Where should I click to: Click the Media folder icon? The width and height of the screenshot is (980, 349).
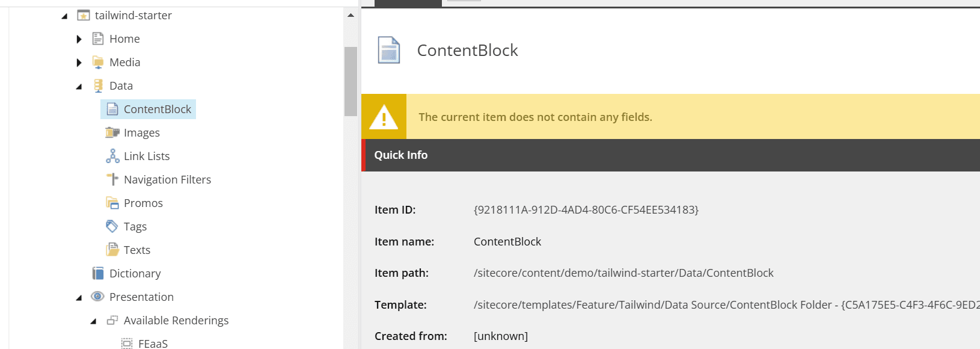[98, 63]
